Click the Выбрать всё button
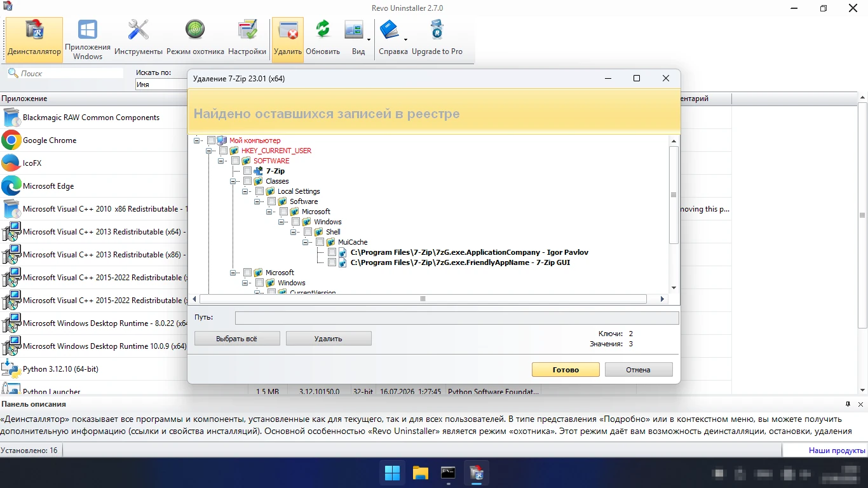 pos(237,339)
